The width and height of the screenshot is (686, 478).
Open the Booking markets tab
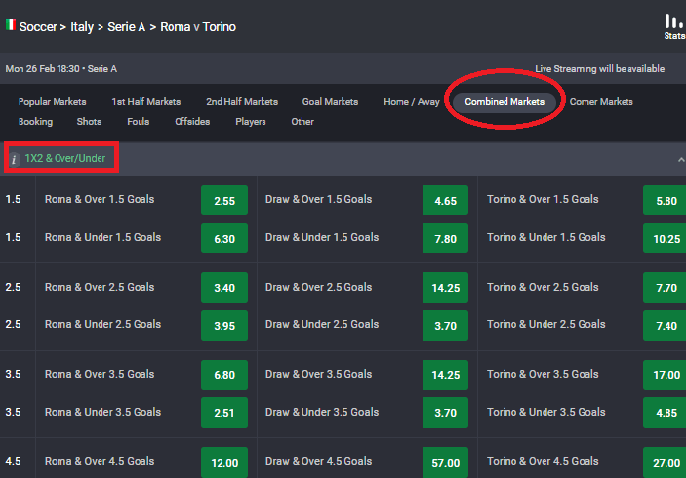click(35, 122)
